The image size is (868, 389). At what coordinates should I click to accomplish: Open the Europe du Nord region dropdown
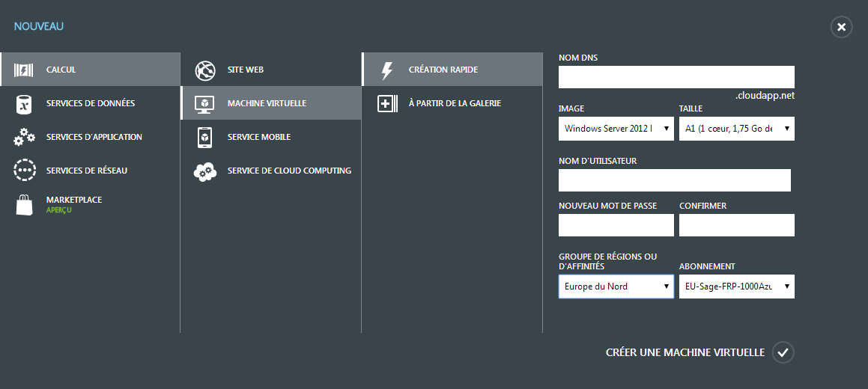tap(616, 287)
